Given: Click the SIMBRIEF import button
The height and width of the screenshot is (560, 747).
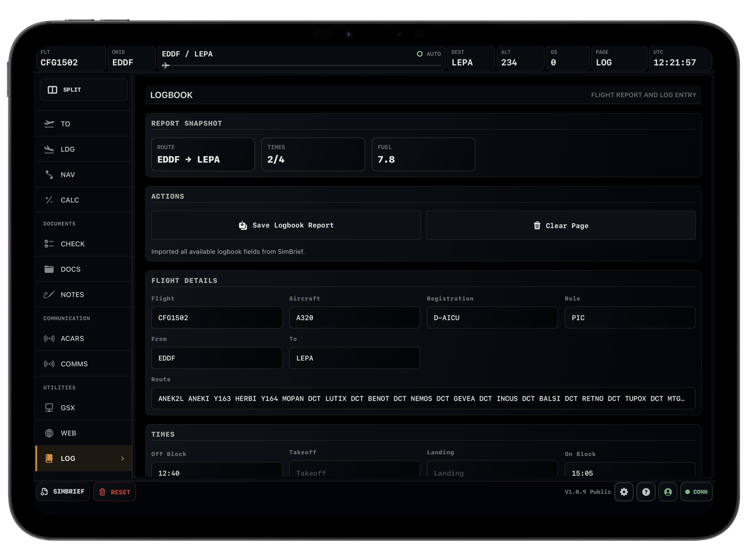Looking at the screenshot, I should click(x=63, y=492).
